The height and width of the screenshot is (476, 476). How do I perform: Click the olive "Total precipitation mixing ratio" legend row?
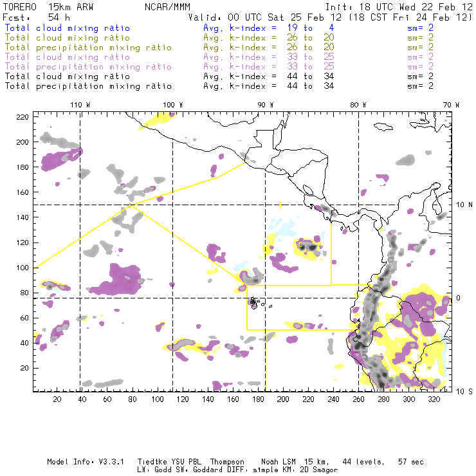(88, 48)
